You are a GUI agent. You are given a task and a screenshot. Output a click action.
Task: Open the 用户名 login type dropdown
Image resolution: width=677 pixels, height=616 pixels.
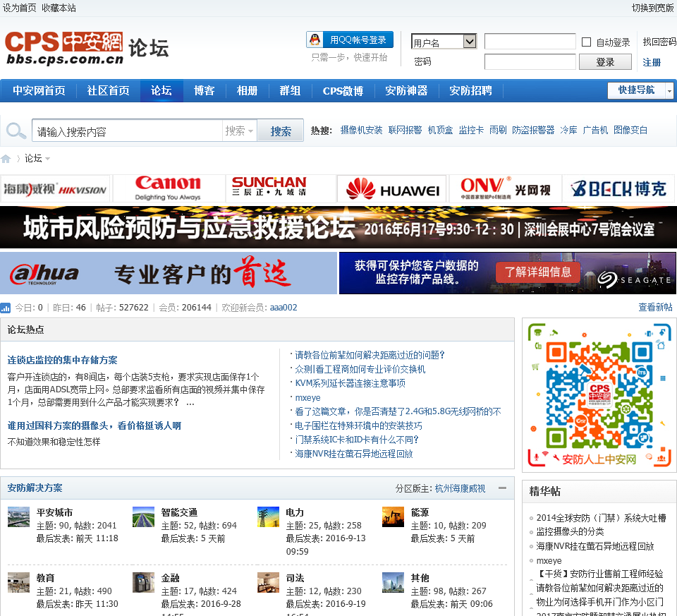(x=444, y=42)
